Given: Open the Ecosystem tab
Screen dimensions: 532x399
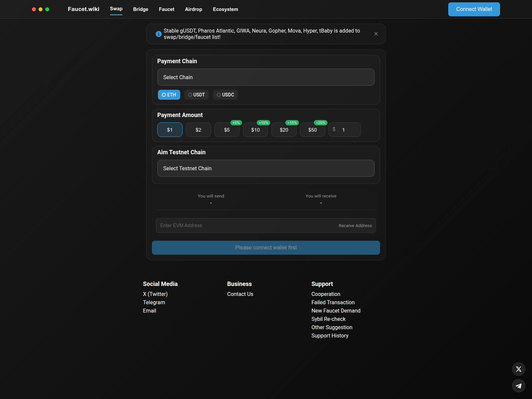Looking at the screenshot, I should pos(225,9).
